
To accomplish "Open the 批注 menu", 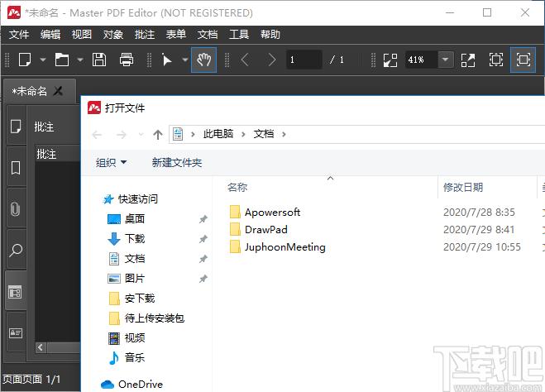I will pos(145,35).
